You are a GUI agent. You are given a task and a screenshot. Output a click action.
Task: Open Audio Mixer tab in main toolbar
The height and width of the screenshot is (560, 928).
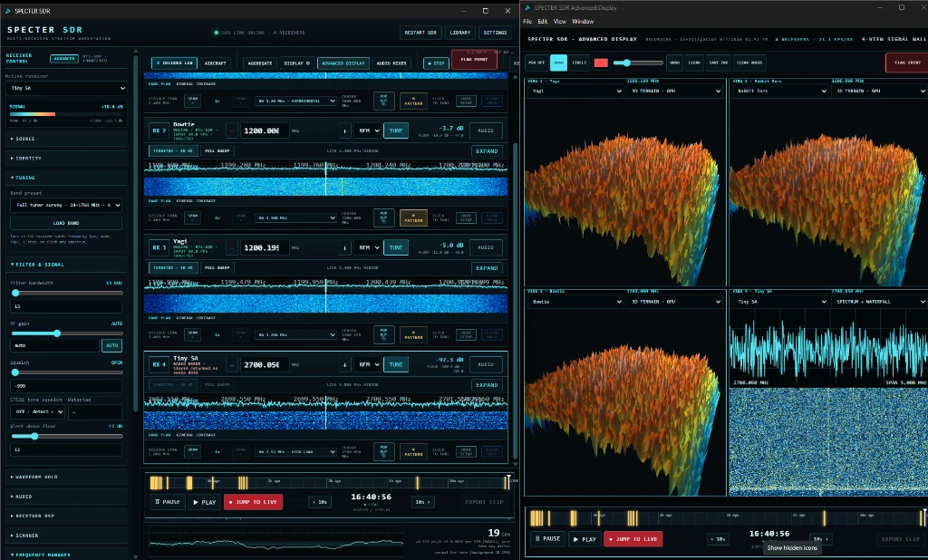tap(391, 63)
